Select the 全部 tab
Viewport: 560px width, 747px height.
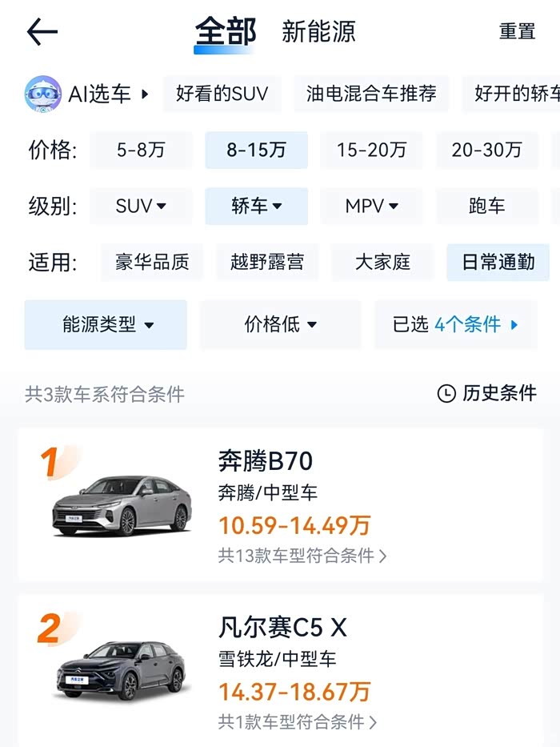[x=226, y=32]
